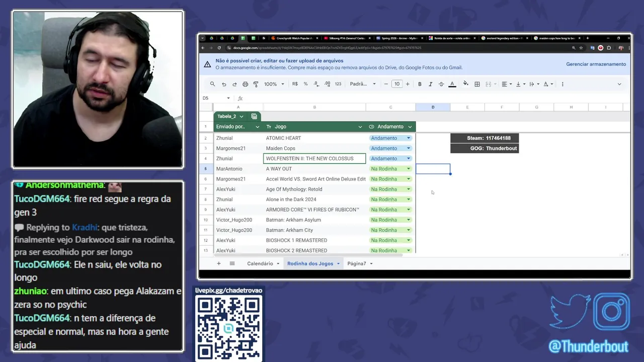Increase decimal places
This screenshot has width=644, height=362.
327,84
